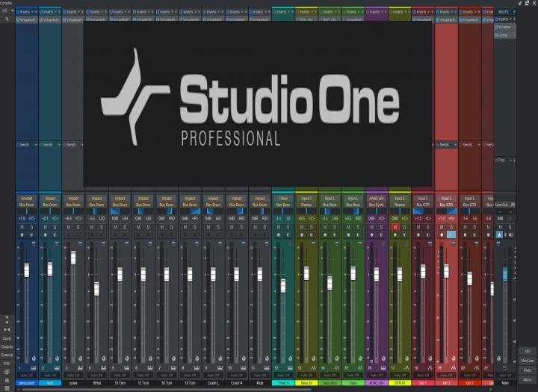This screenshot has width=538, height=392.
Task: Mute the Main output channel
Action: click(x=501, y=227)
